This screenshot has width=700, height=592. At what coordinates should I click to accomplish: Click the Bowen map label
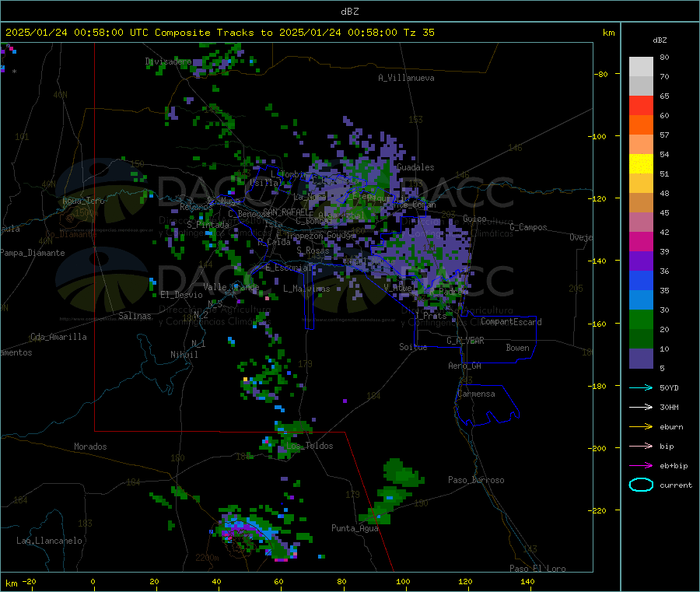coord(517,348)
